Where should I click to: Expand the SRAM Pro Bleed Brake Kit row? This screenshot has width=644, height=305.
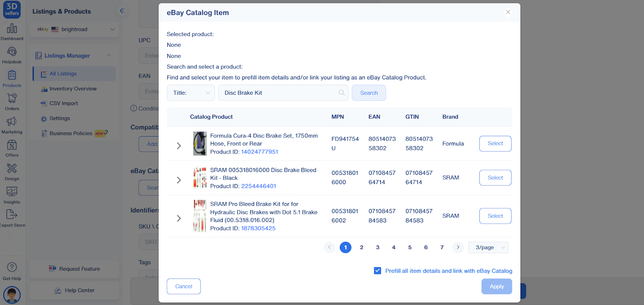tap(179, 218)
